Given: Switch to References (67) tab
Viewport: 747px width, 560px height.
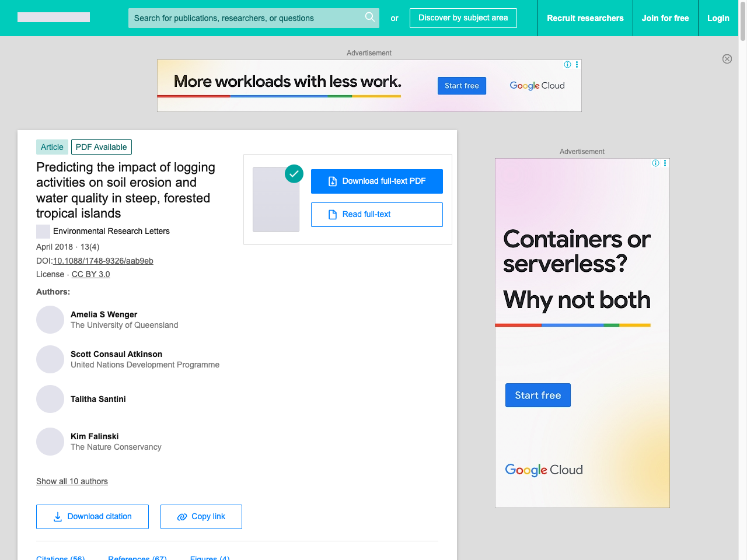Looking at the screenshot, I should (137, 556).
